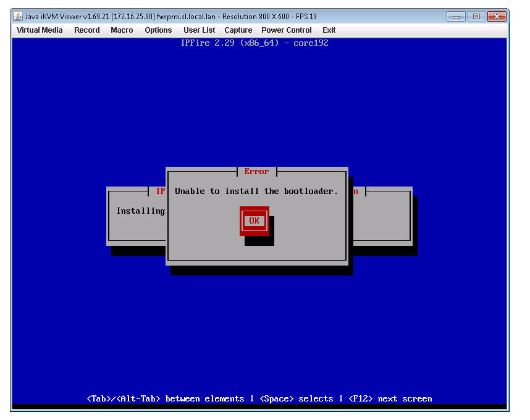Open the Power Control menu
Screen dimensions: 530x420
tap(286, 30)
